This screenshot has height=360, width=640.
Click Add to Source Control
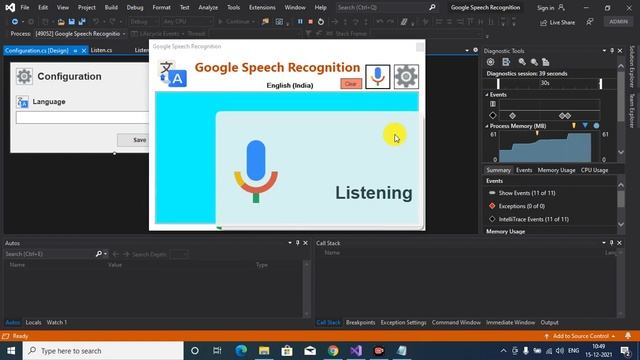tap(580, 336)
